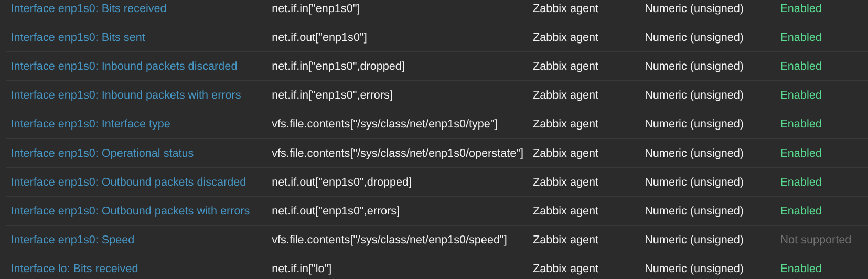Toggle Enabled status for Inbound packets discarded
The height and width of the screenshot is (279, 868).
click(x=801, y=66)
